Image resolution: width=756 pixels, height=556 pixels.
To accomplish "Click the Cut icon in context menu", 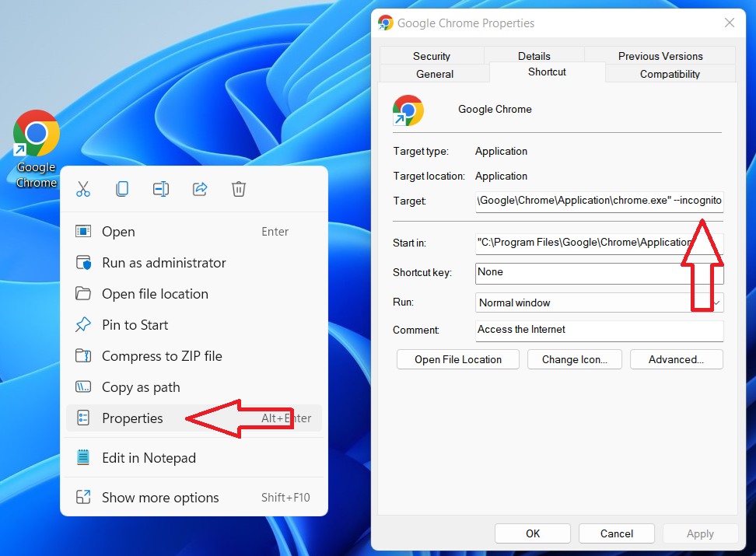I will click(83, 189).
